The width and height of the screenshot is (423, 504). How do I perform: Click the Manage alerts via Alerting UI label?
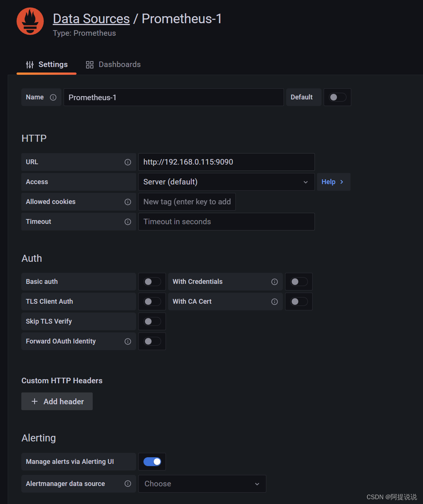70,462
